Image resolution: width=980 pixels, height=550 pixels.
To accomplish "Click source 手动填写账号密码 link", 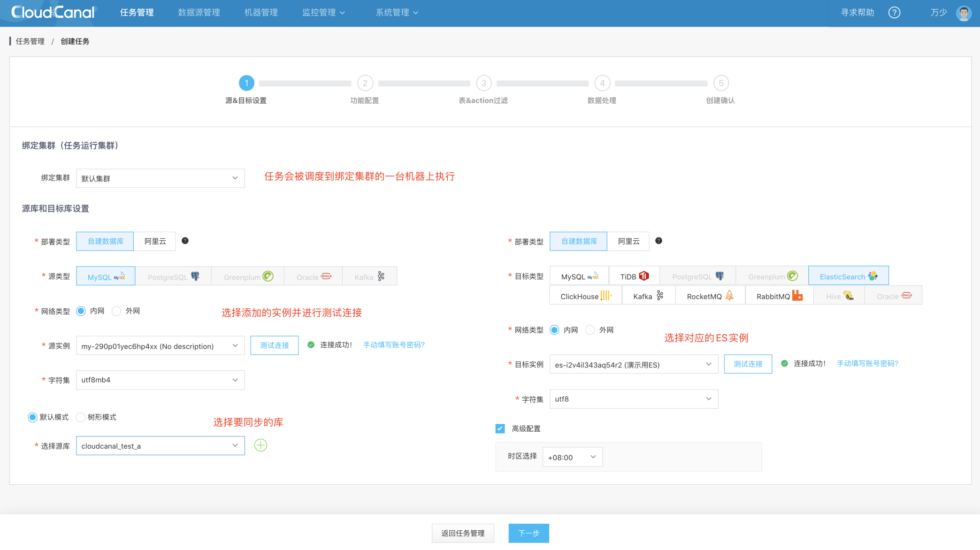I will pos(394,345).
